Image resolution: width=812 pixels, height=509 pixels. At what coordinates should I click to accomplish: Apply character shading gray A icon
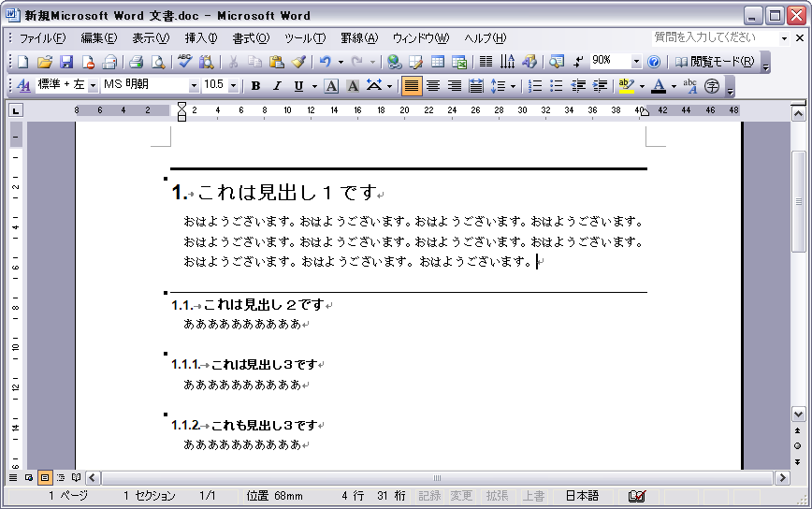353,86
